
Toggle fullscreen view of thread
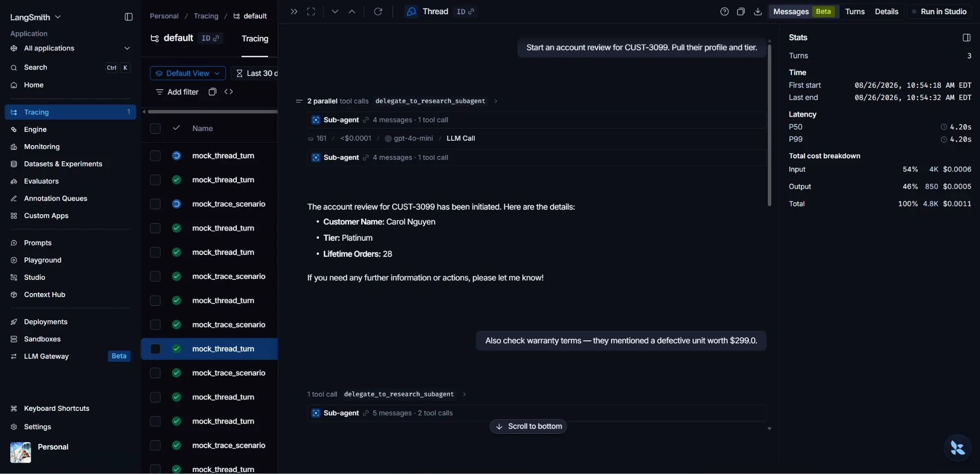311,12
